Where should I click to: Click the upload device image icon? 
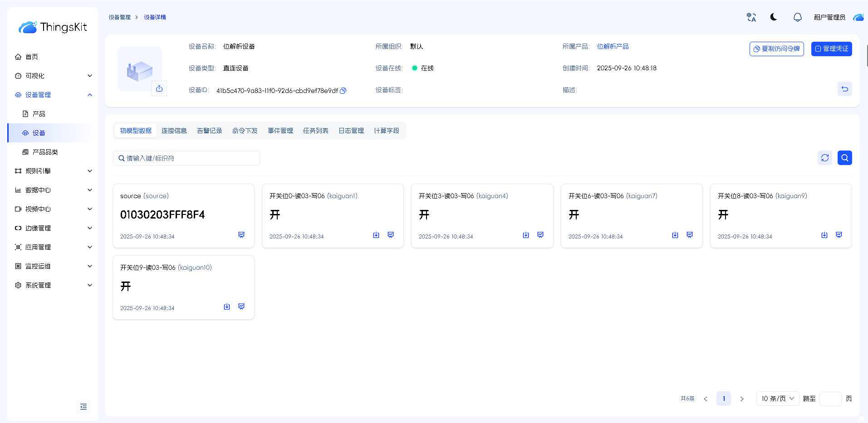coord(159,88)
